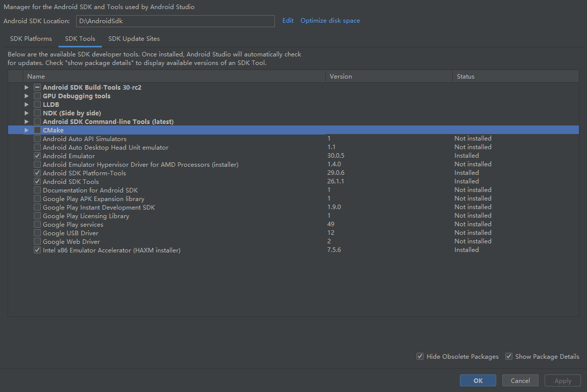This screenshot has height=392, width=587.
Task: Sort by the Name column header
Action: click(x=174, y=76)
